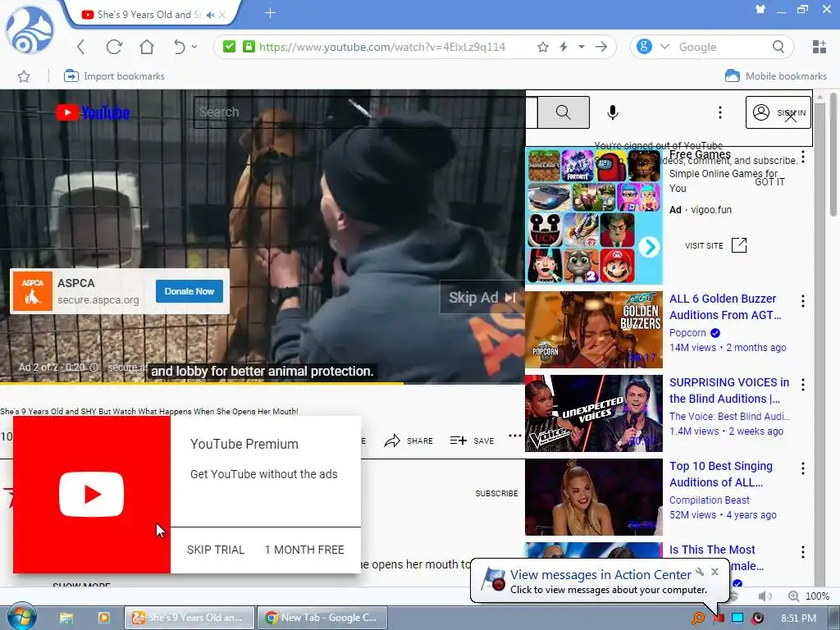The height and width of the screenshot is (630, 840).
Task: Click the YouTube logo
Action: pyautogui.click(x=93, y=112)
